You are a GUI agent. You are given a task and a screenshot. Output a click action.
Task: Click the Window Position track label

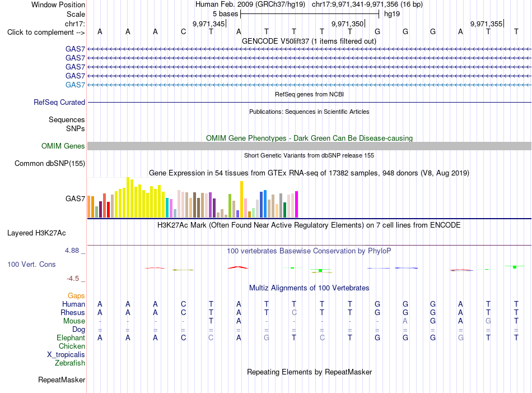click(58, 4)
